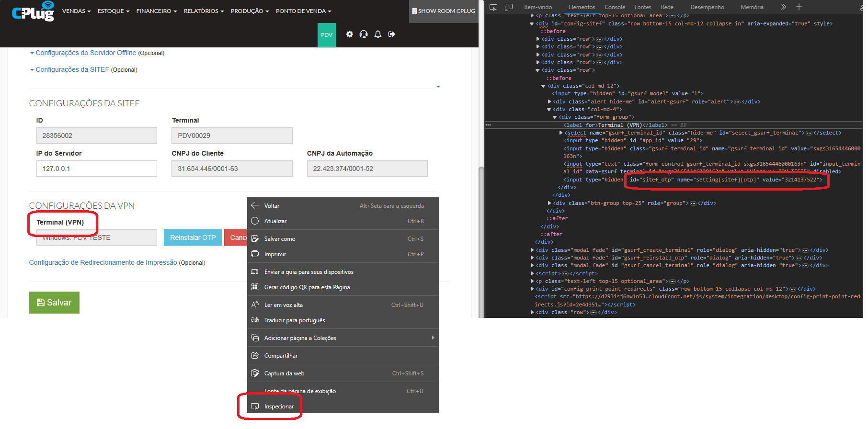Open the PRODUÇÃO dropdown menu
The height and width of the screenshot is (429, 868).
coord(250,11)
